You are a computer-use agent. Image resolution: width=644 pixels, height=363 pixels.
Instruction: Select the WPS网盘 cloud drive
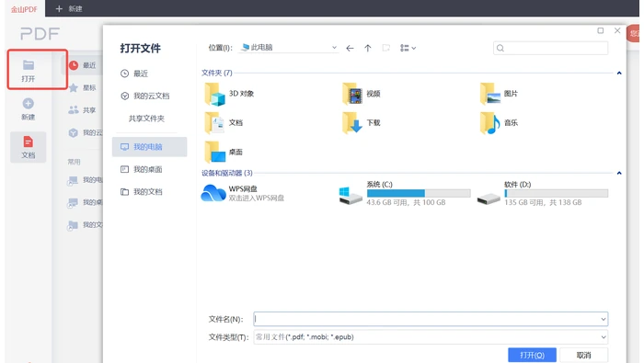(x=242, y=193)
